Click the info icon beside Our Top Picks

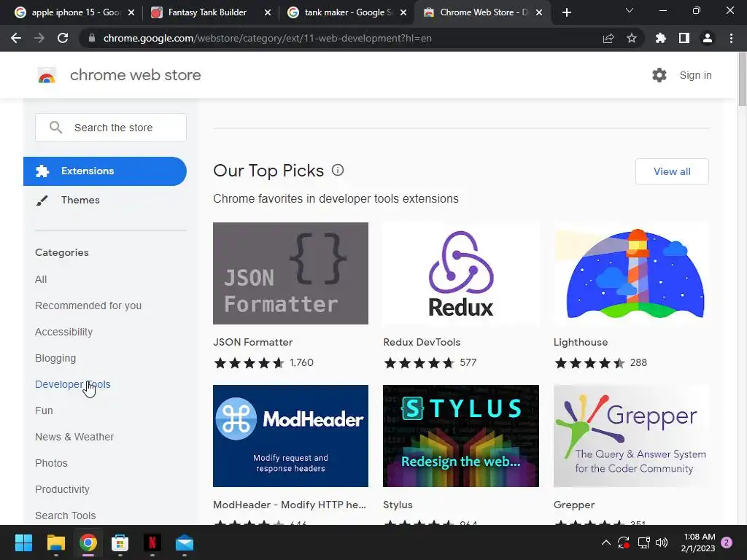(338, 170)
